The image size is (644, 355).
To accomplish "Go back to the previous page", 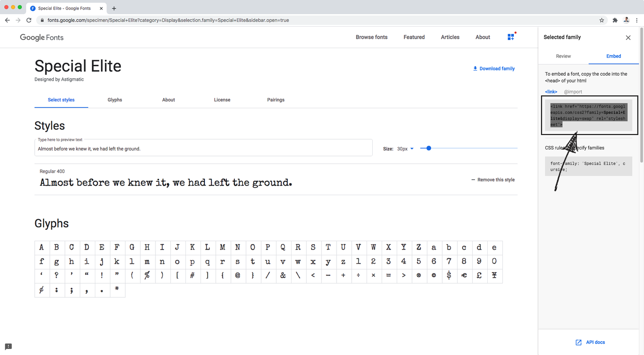I will [7, 20].
